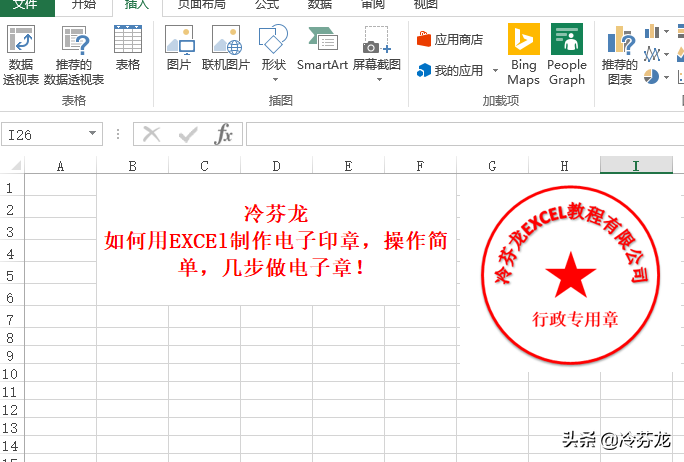Click inside the formula bar input
This screenshot has width=684, height=462.
coord(465,134)
